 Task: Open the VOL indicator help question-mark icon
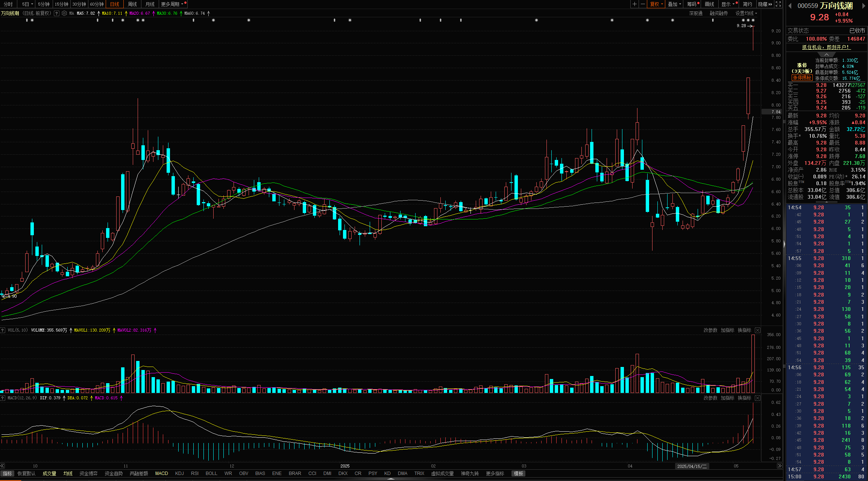click(3, 330)
